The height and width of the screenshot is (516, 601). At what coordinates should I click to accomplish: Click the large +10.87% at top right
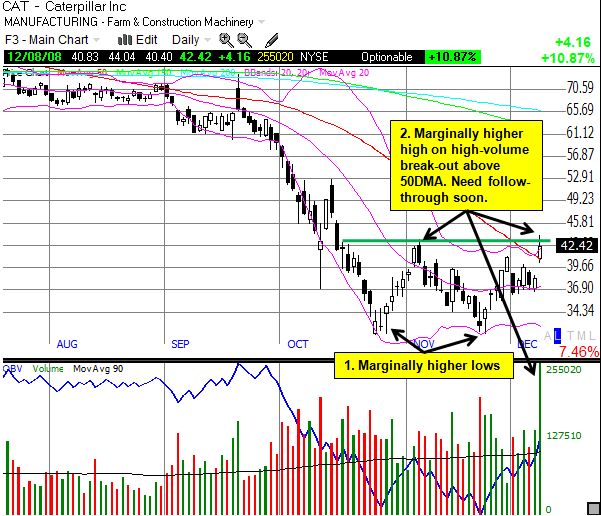click(x=568, y=58)
